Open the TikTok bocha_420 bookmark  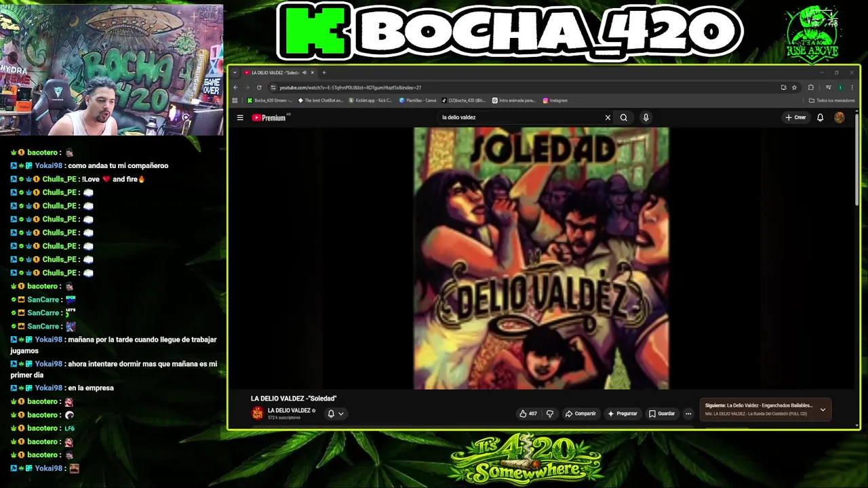pos(463,100)
